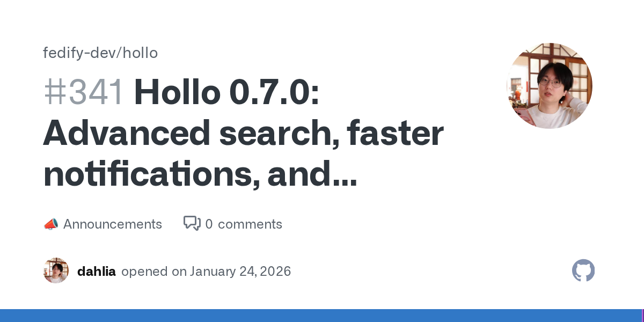Click the "opened on" text
The height and width of the screenshot is (322, 644).
pyautogui.click(x=154, y=271)
